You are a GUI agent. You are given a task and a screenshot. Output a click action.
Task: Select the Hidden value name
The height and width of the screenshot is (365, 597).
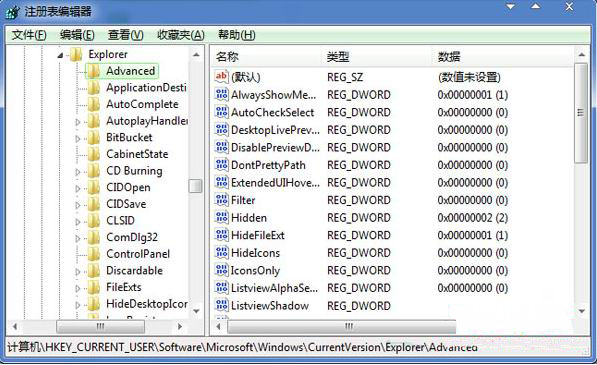point(249,218)
